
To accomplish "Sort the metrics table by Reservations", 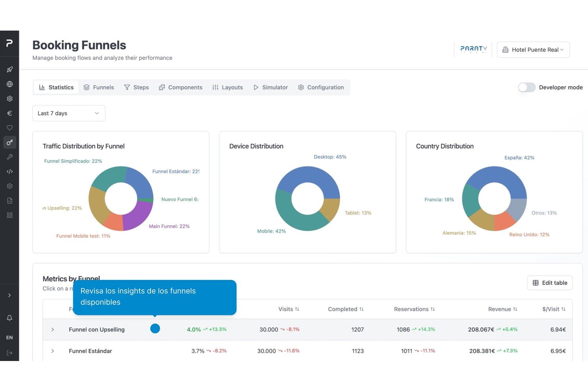I will pos(414,309).
